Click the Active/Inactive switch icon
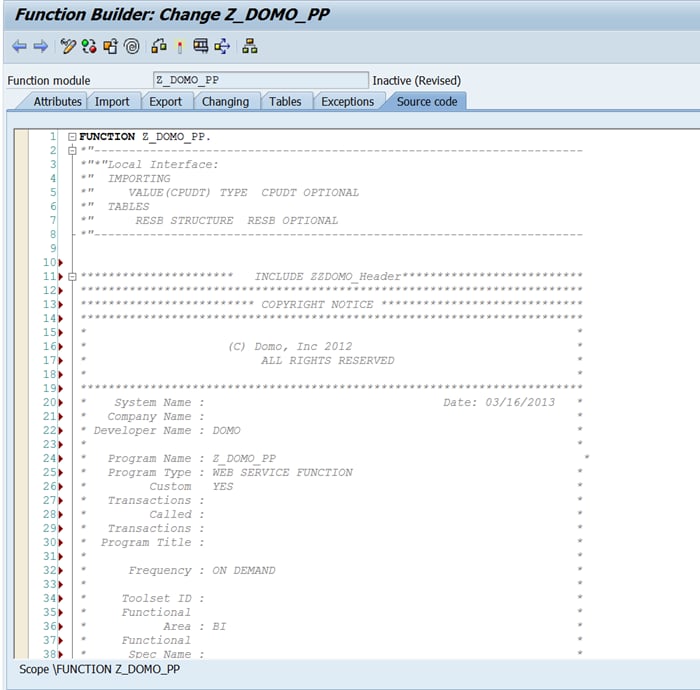This screenshot has width=700, height=690. [89, 46]
